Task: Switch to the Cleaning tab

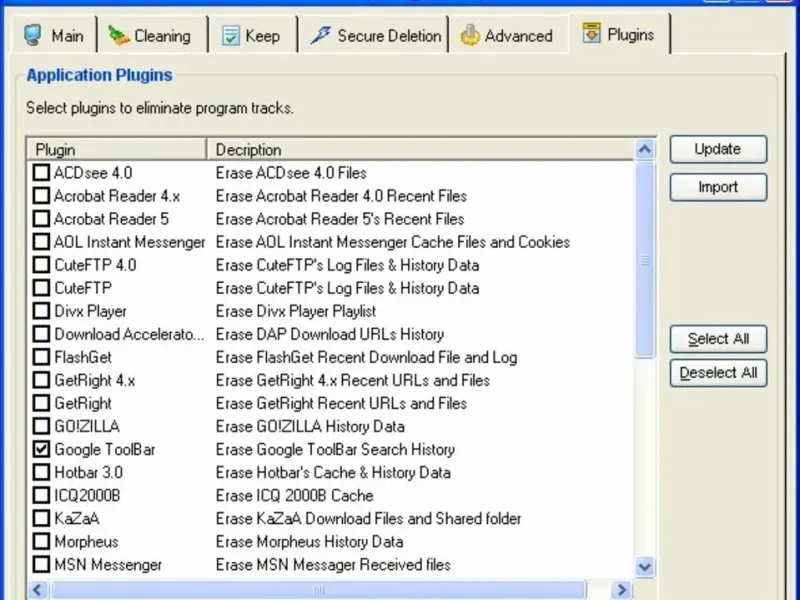Action: 152,35
